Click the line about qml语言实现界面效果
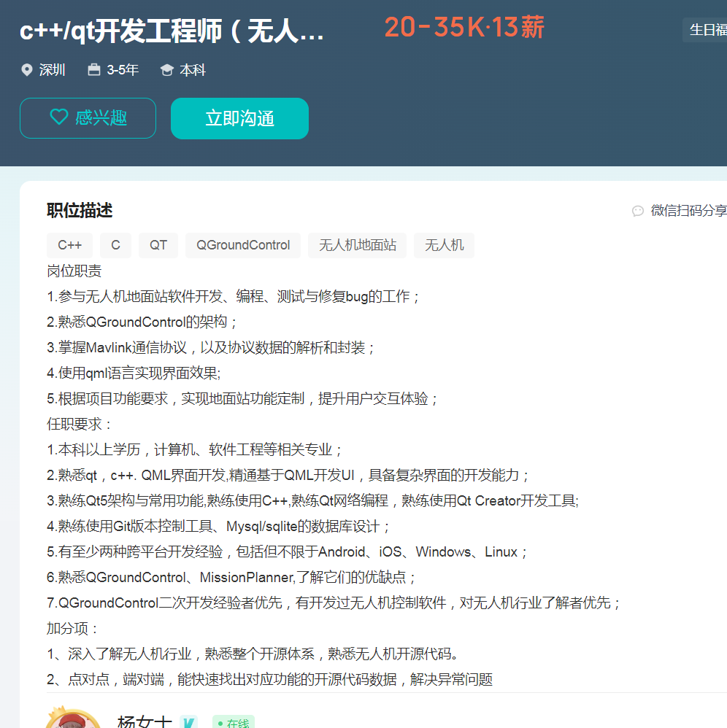The height and width of the screenshot is (728, 727). [134, 373]
